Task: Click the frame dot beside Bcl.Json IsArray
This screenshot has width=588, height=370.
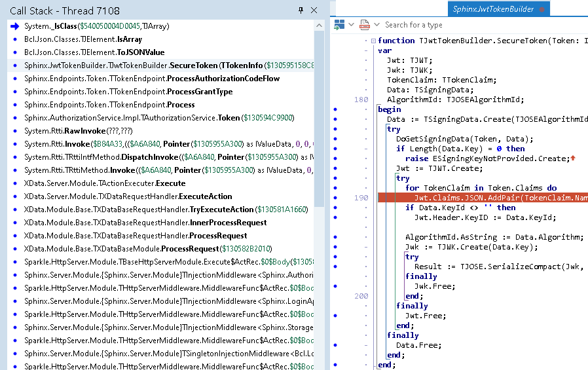Action: click(14, 39)
